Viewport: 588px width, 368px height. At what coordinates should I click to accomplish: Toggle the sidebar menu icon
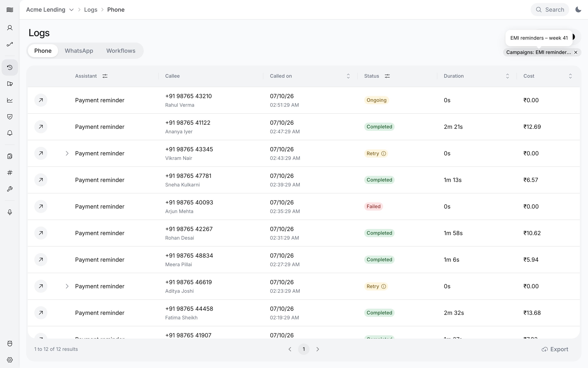pyautogui.click(x=10, y=10)
